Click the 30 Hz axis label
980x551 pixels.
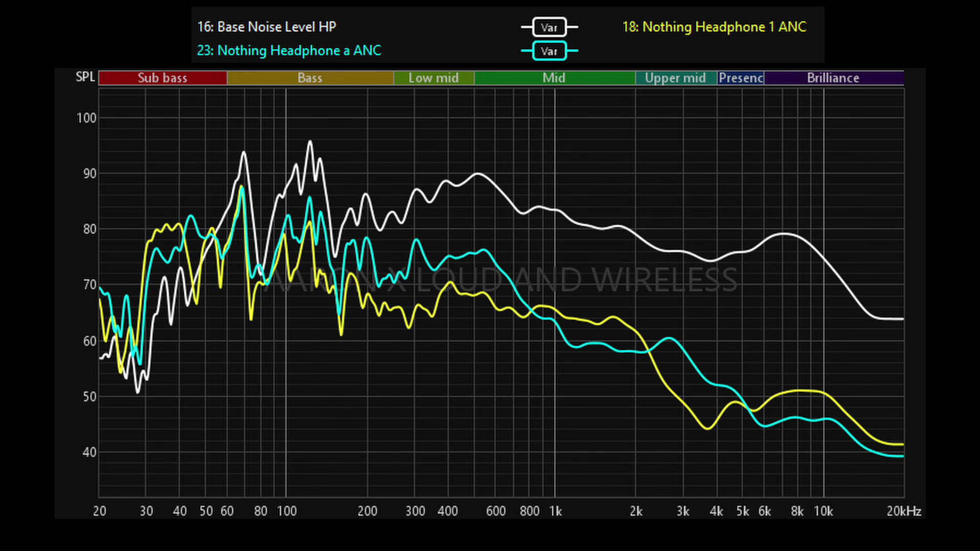pyautogui.click(x=146, y=511)
